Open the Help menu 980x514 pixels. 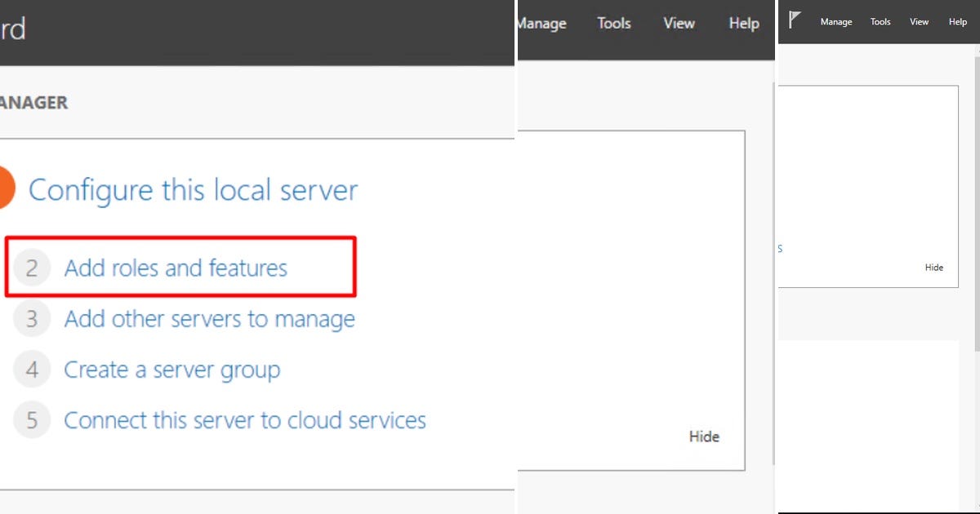click(742, 23)
